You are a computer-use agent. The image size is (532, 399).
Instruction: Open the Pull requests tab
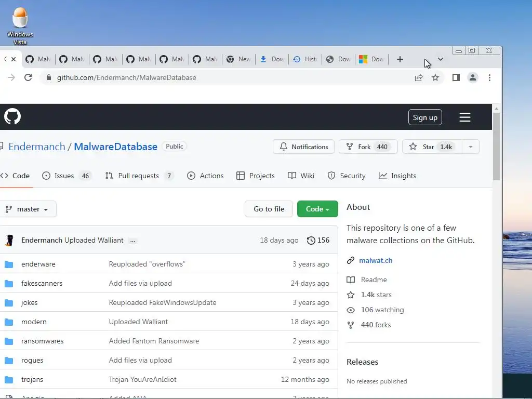[139, 176]
